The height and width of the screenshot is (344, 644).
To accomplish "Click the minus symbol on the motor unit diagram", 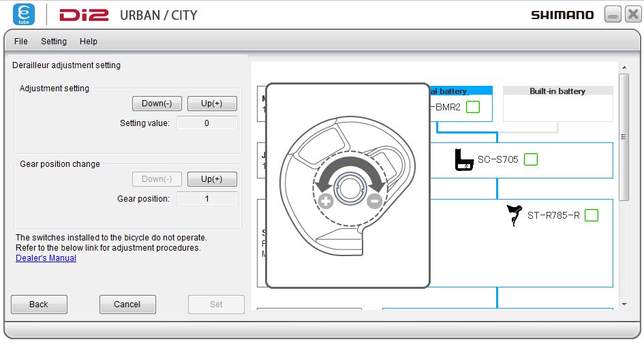I will coord(374,201).
